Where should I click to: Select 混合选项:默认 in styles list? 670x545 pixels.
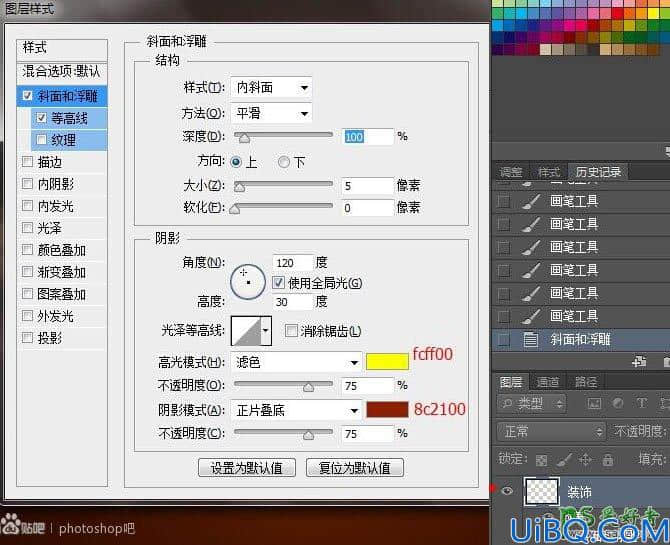pyautogui.click(x=62, y=71)
